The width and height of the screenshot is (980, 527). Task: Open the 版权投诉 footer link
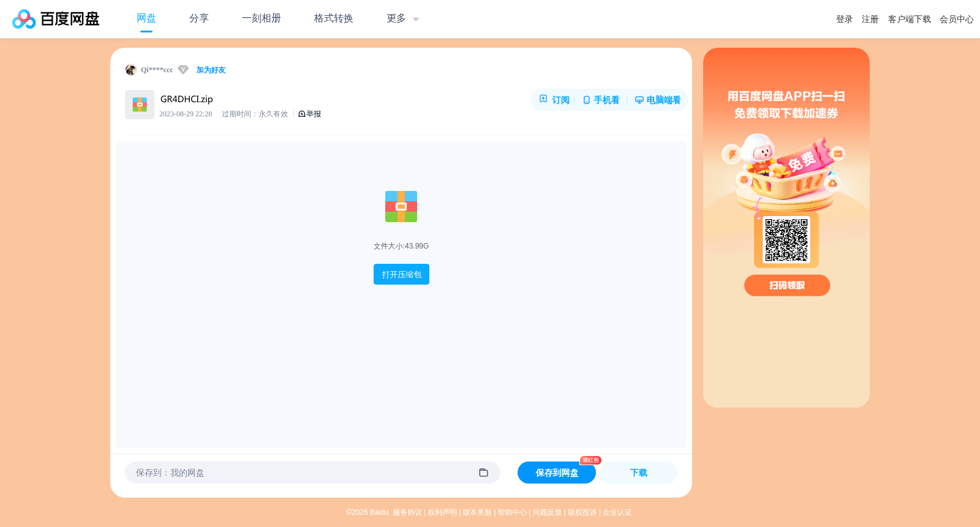[x=582, y=512]
